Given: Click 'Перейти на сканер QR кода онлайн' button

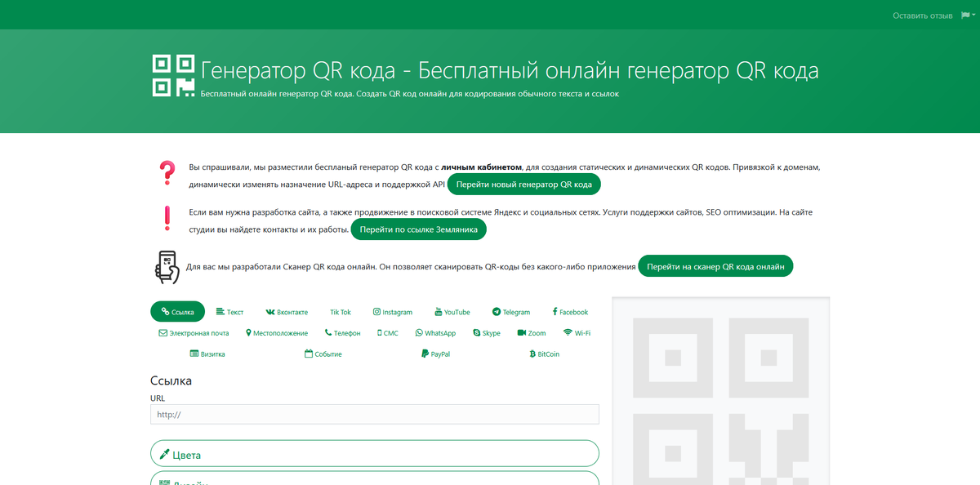Looking at the screenshot, I should click(715, 267).
